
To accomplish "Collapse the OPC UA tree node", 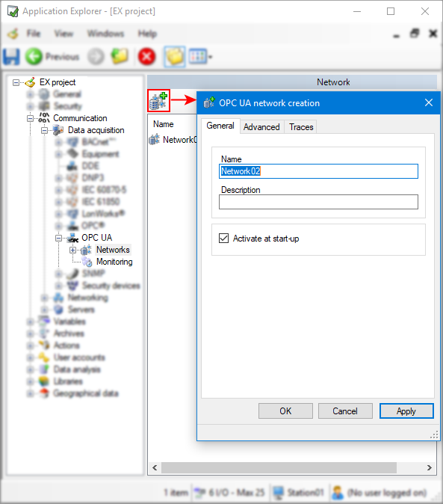I will pos(58,239).
